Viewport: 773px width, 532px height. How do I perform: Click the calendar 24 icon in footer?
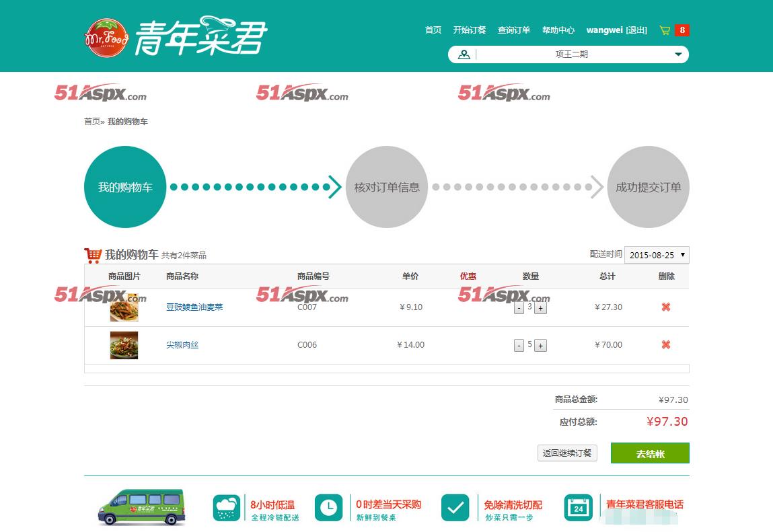coord(578,508)
